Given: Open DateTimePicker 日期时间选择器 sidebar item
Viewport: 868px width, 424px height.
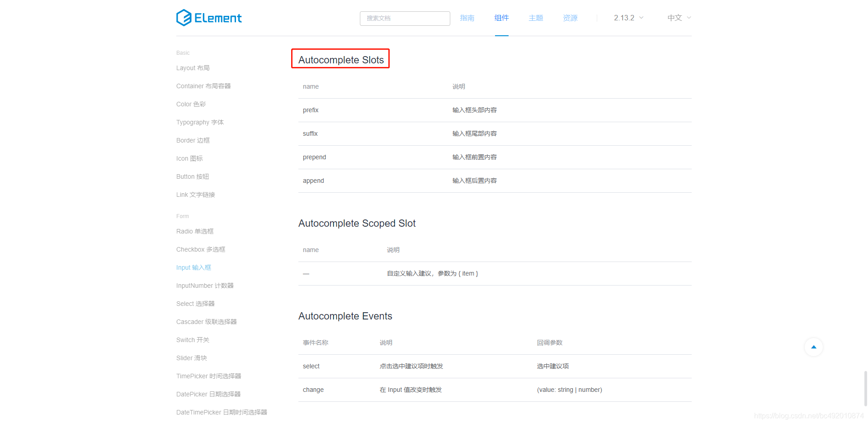Looking at the screenshot, I should coord(222,412).
